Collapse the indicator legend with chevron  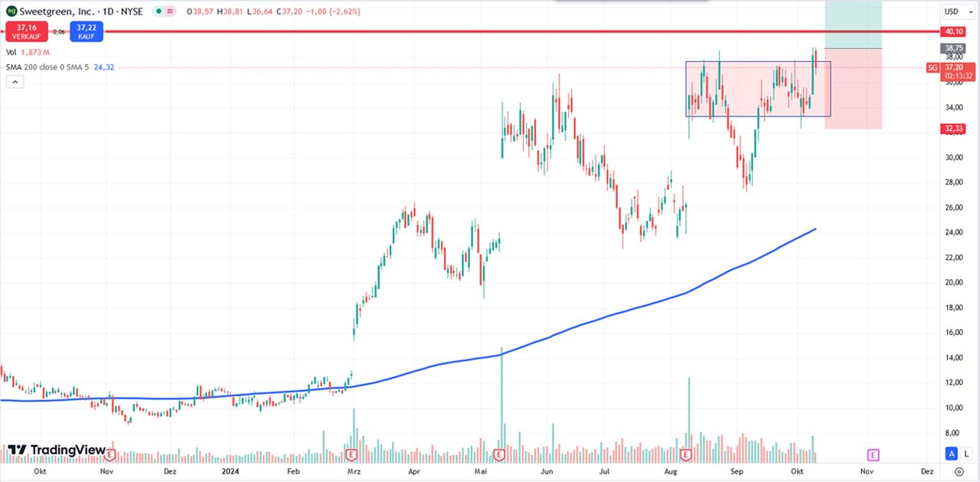click(15, 82)
